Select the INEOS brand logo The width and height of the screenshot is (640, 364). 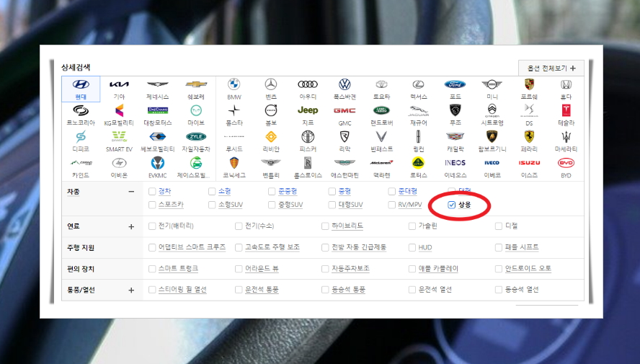[x=455, y=162]
